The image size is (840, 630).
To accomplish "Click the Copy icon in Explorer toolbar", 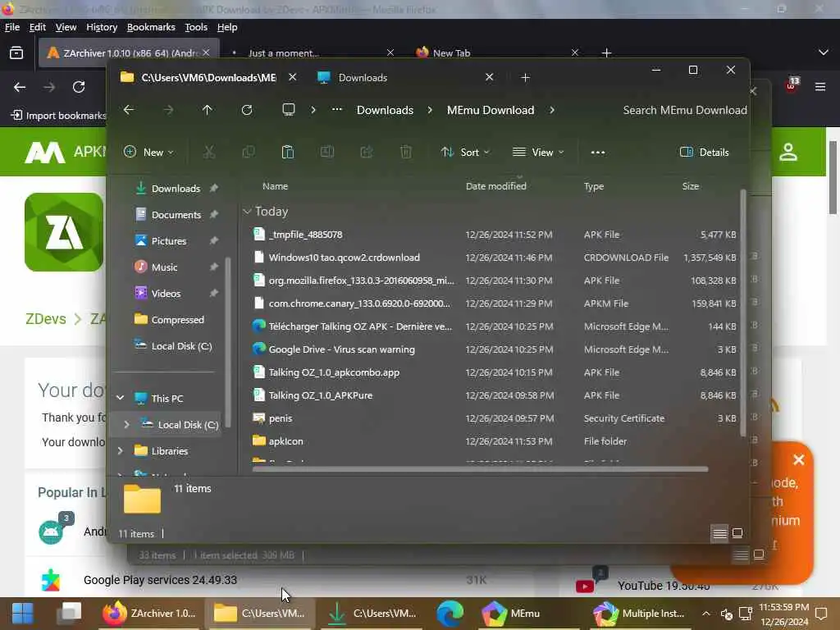I will coord(249,152).
